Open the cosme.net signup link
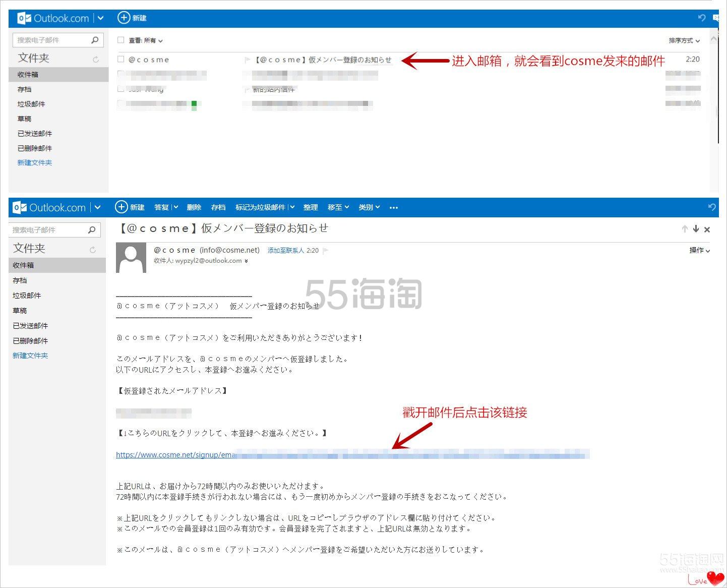 click(x=352, y=455)
